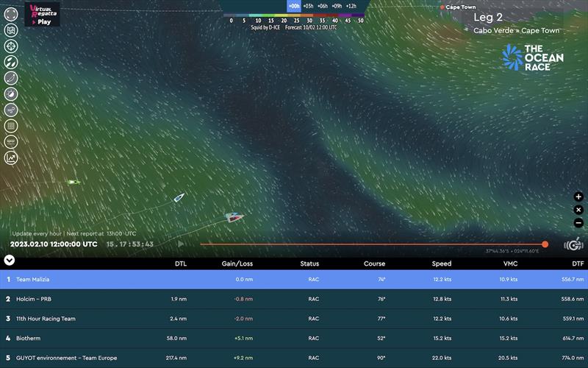Select the Biotherm row

(x=294, y=339)
